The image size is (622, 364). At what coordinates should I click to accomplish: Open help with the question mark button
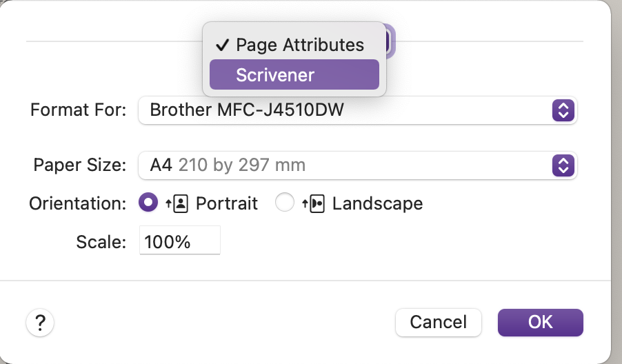pyautogui.click(x=40, y=323)
